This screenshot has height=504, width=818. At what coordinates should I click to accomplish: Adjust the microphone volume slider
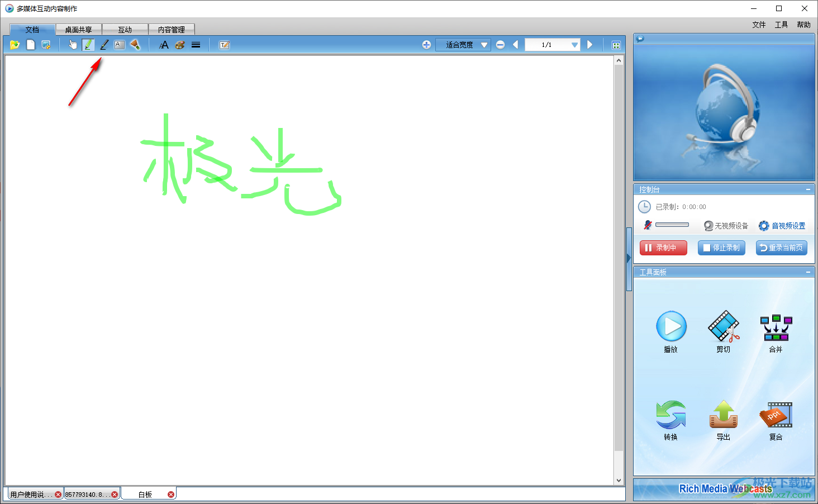click(672, 225)
